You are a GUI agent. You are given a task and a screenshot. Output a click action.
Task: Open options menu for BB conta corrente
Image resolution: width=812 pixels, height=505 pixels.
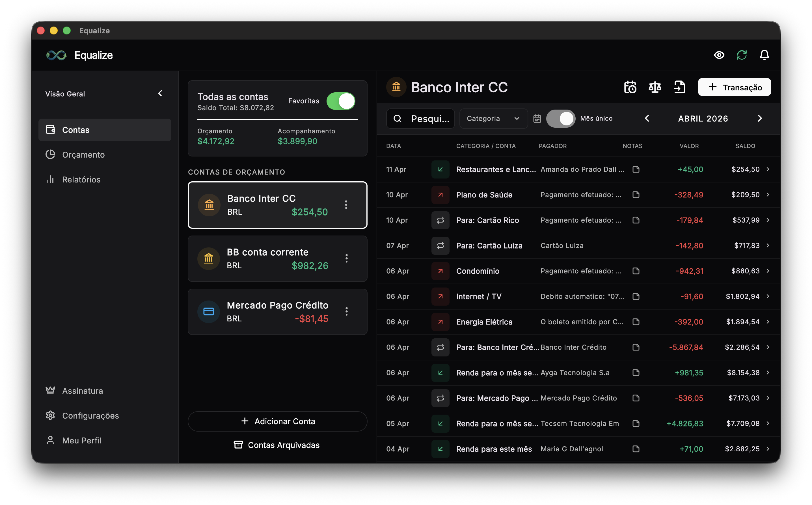(x=347, y=258)
